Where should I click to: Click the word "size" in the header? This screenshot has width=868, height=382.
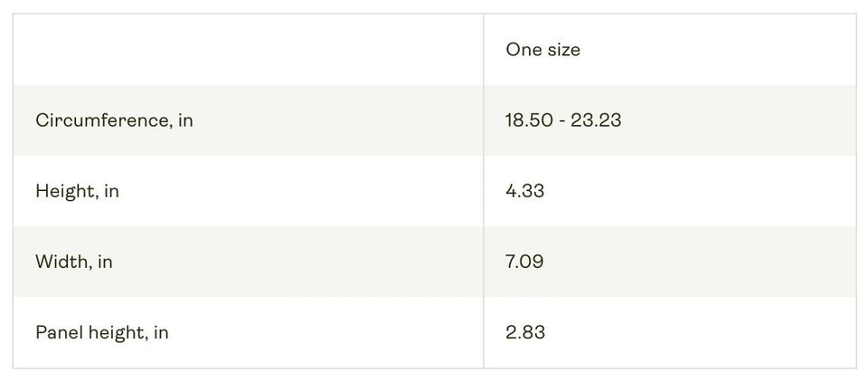point(562,50)
